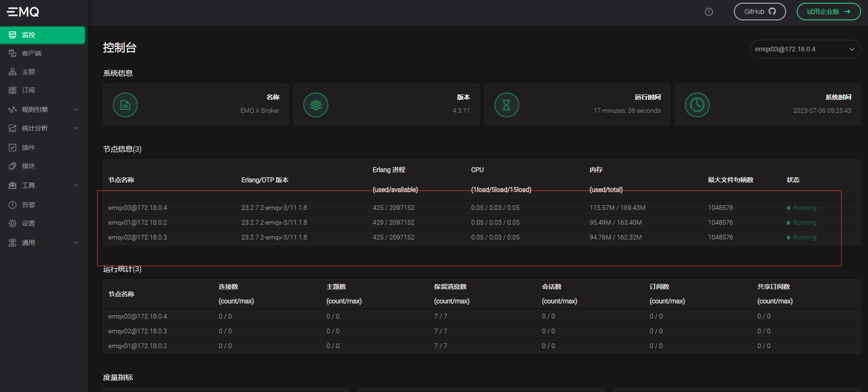Open the help question-mark icon
The width and height of the screenshot is (868, 392).
[708, 12]
